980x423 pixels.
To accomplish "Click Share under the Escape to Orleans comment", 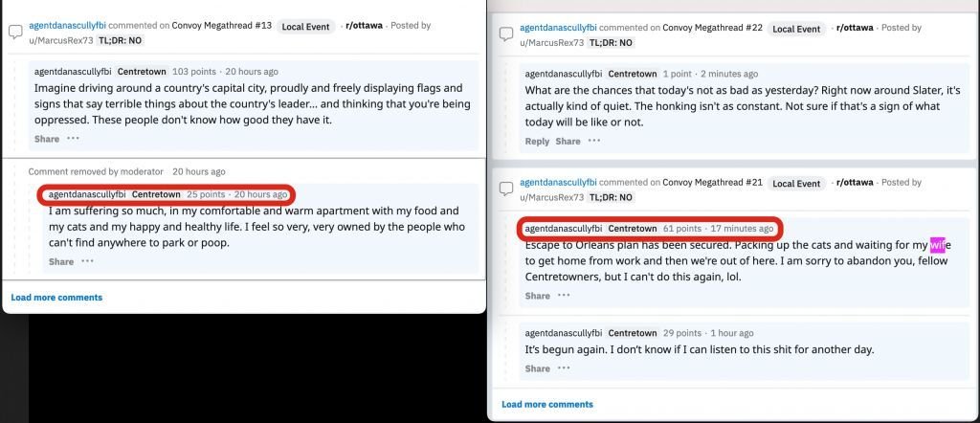I will 538,296.
